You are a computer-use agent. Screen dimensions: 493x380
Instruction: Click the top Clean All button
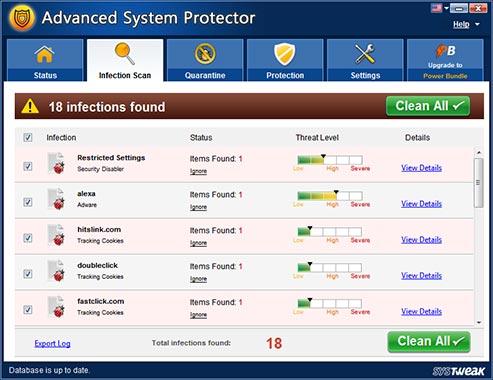click(428, 106)
